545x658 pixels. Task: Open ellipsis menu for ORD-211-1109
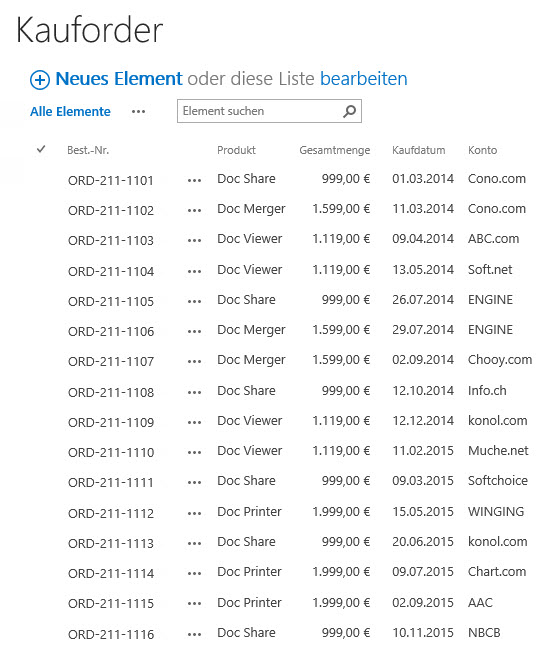point(194,423)
